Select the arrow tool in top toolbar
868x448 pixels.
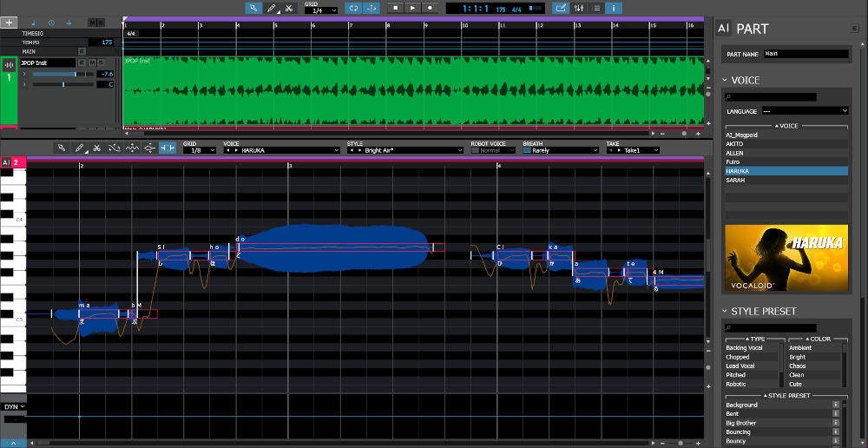pyautogui.click(x=253, y=9)
